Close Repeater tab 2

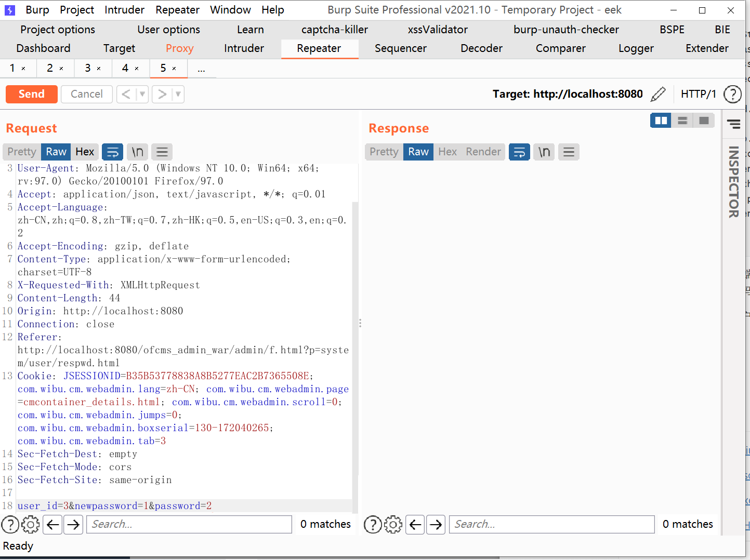(x=61, y=69)
